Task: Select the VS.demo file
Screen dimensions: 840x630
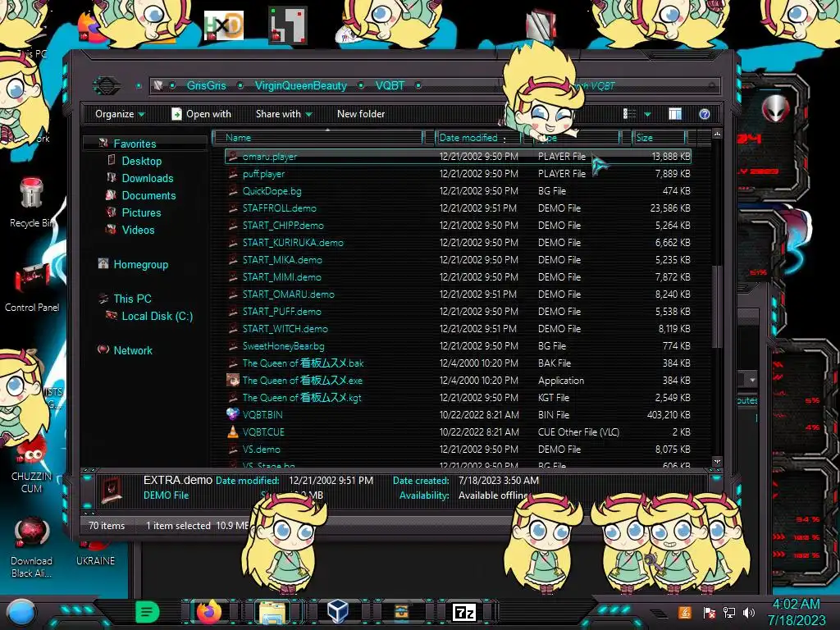Action: point(458,449)
